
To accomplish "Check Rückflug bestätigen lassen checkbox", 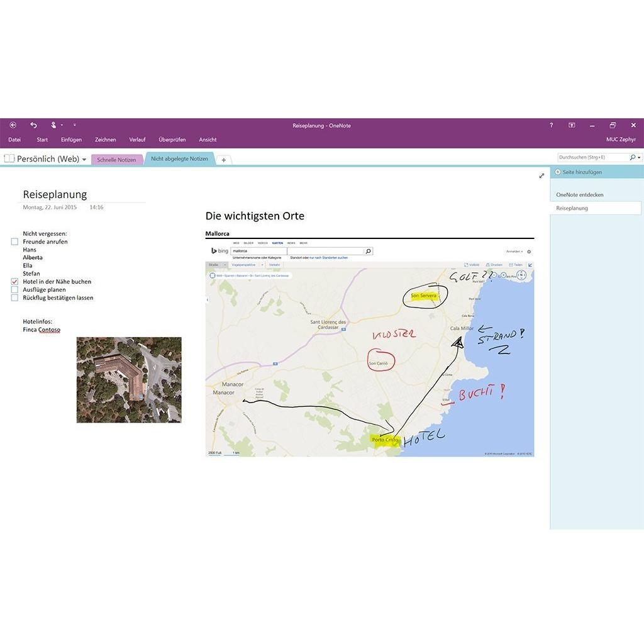I will point(15,297).
